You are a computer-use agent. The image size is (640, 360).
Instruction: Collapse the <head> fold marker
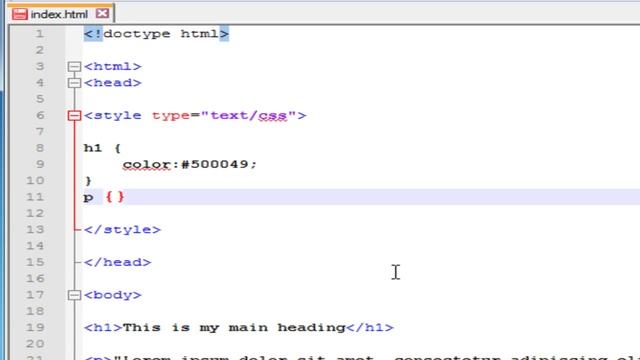click(x=74, y=83)
